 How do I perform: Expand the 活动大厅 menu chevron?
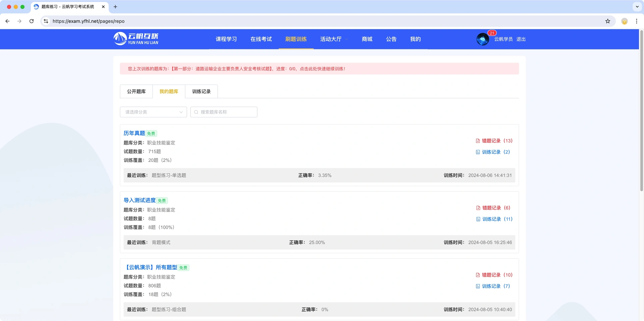click(x=346, y=39)
